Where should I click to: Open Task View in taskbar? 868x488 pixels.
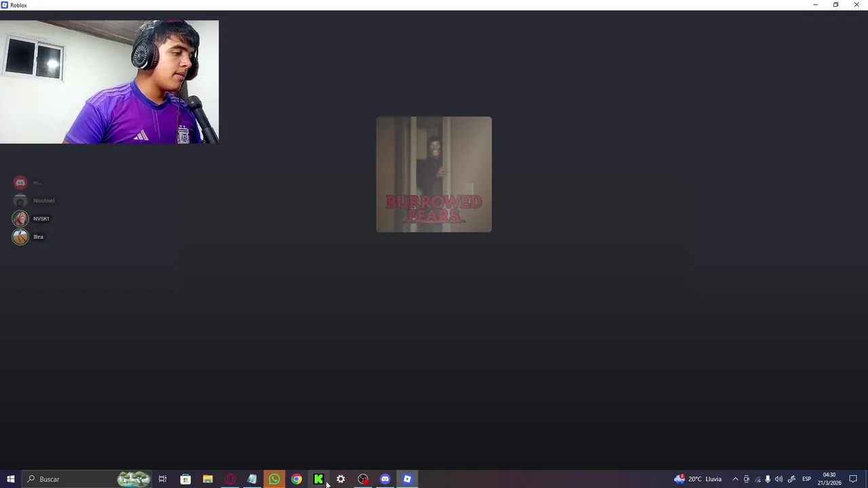click(163, 479)
